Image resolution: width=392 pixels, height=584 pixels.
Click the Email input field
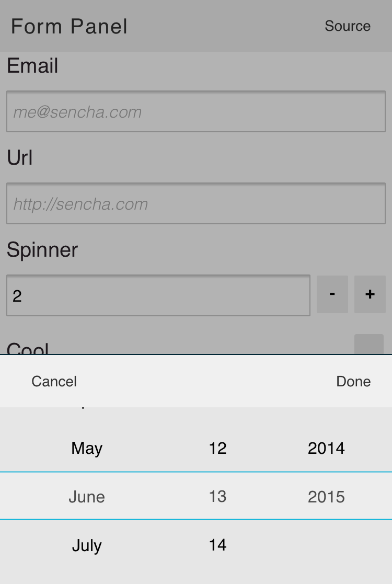point(196,111)
